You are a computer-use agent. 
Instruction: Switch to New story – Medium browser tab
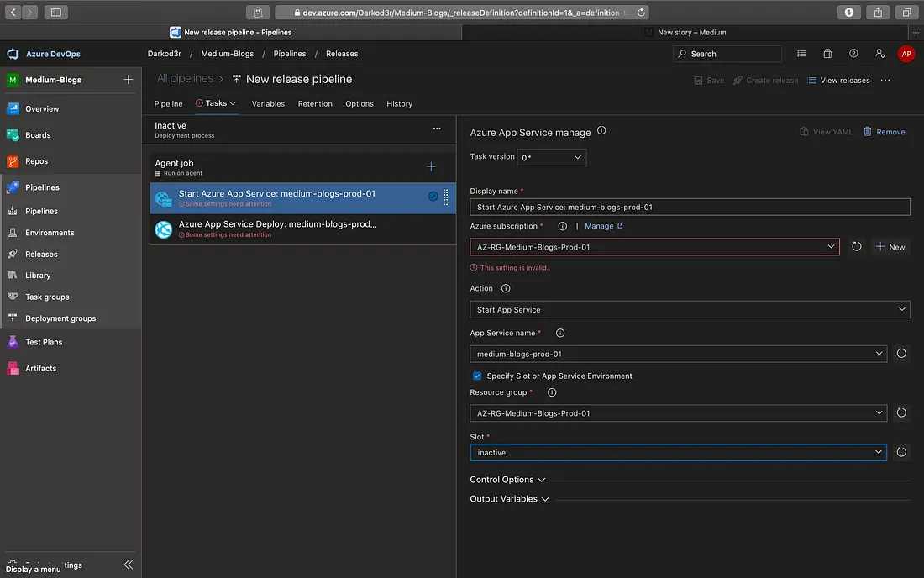[685, 33]
